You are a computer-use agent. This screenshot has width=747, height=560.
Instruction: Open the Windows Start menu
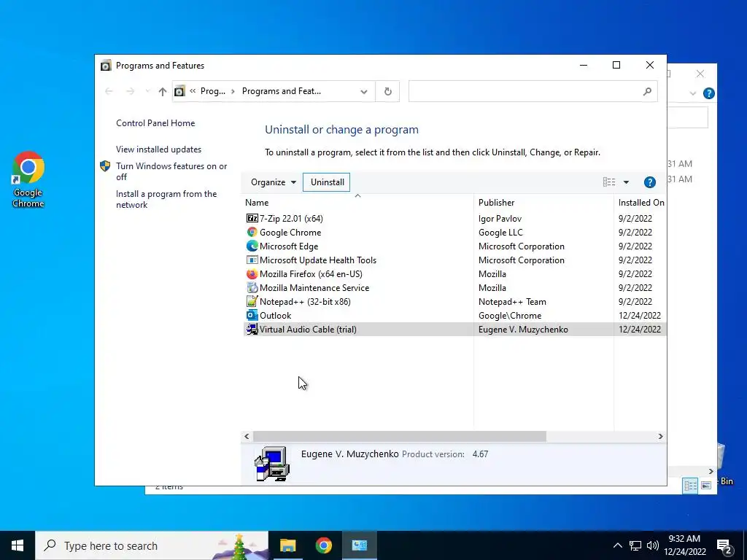coord(18,545)
